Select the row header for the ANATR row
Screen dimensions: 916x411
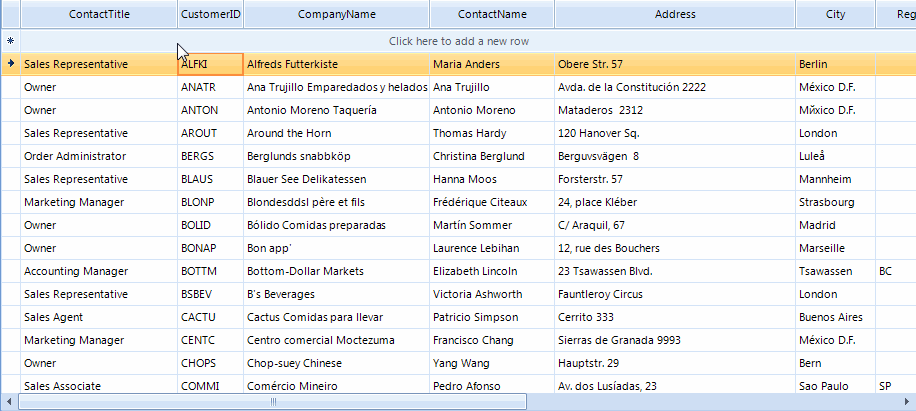pyautogui.click(x=10, y=87)
